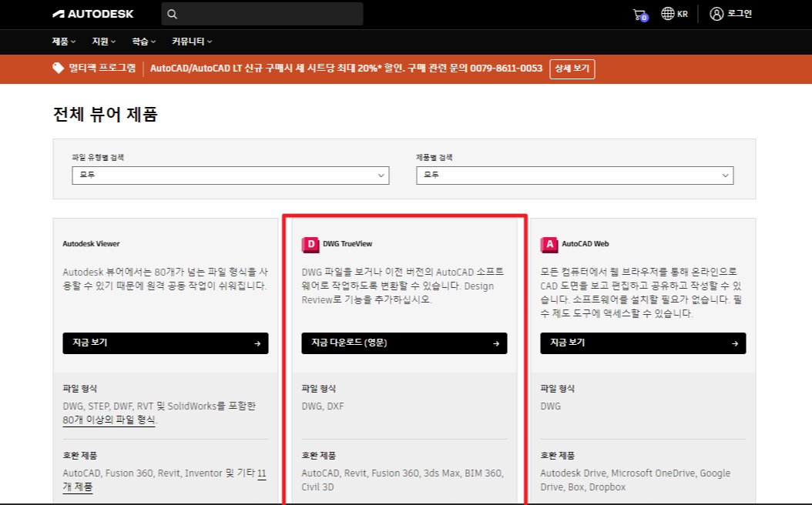The image size is (812, 505).
Task: Open the 지원 menu
Action: 103,42
